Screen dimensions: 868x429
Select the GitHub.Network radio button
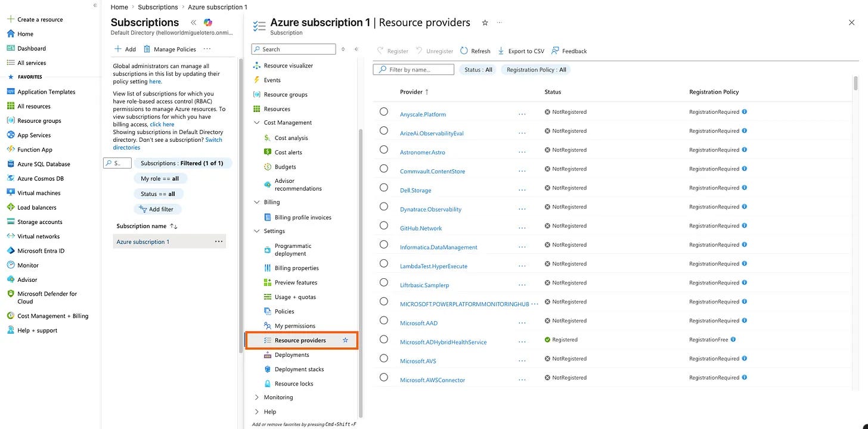point(383,226)
